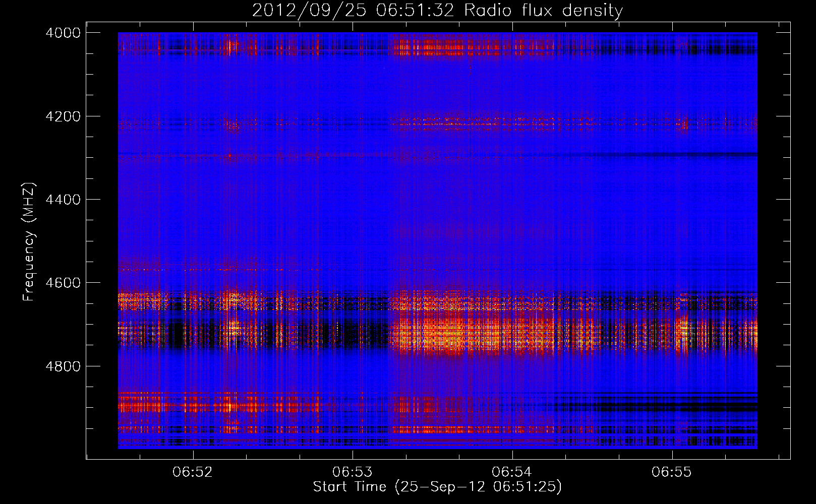The width and height of the screenshot is (816, 504).
Task: Click the 4400 frequency tick label
Action: pos(63,200)
